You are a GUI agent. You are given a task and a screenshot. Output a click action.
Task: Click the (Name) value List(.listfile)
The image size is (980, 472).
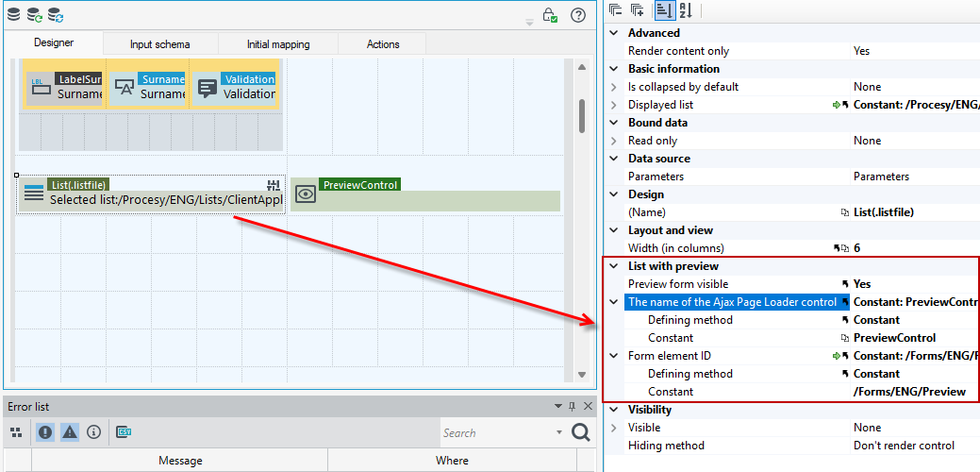click(x=884, y=212)
